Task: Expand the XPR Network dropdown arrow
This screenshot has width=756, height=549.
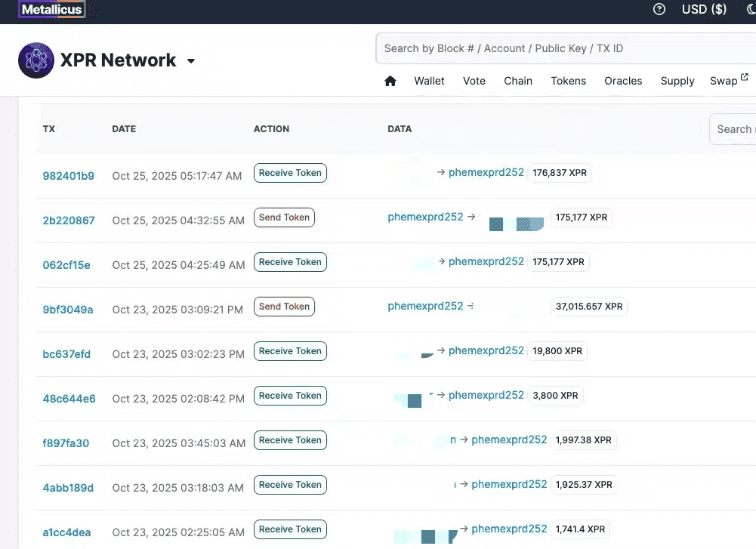Action: [191, 61]
